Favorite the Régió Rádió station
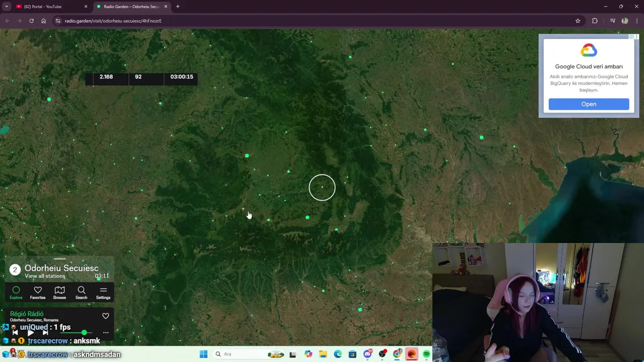 click(x=106, y=316)
